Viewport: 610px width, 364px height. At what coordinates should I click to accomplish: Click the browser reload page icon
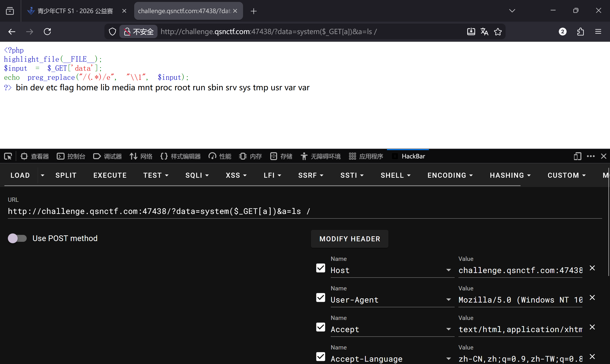[x=47, y=32]
